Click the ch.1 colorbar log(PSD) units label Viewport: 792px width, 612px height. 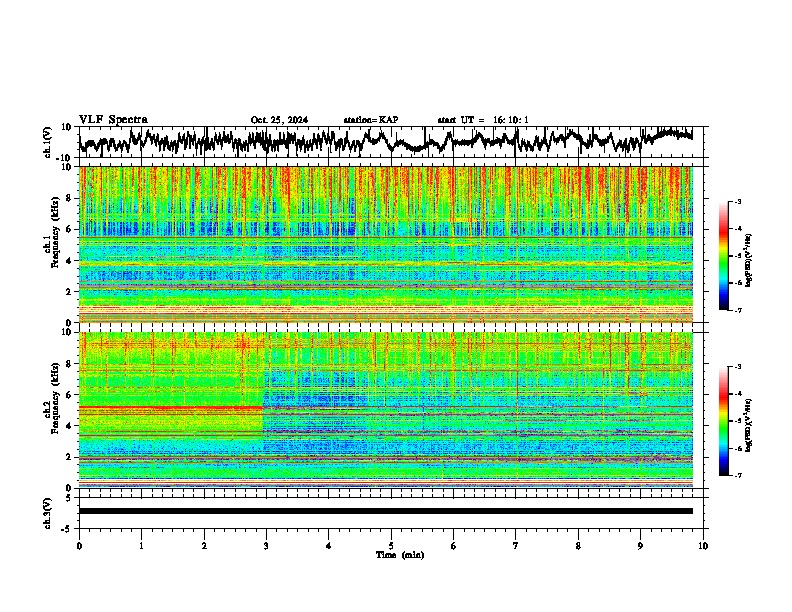click(x=749, y=260)
